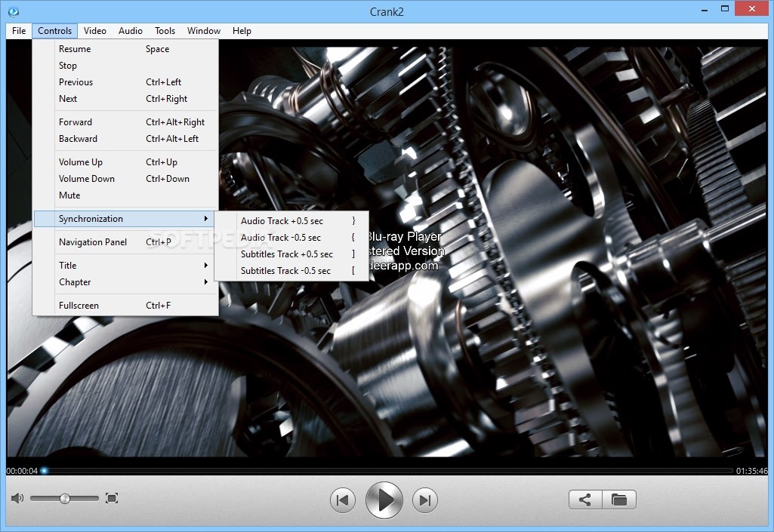Image resolution: width=774 pixels, height=532 pixels.
Task: Choose Previous in Controls menu
Action: tap(126, 82)
